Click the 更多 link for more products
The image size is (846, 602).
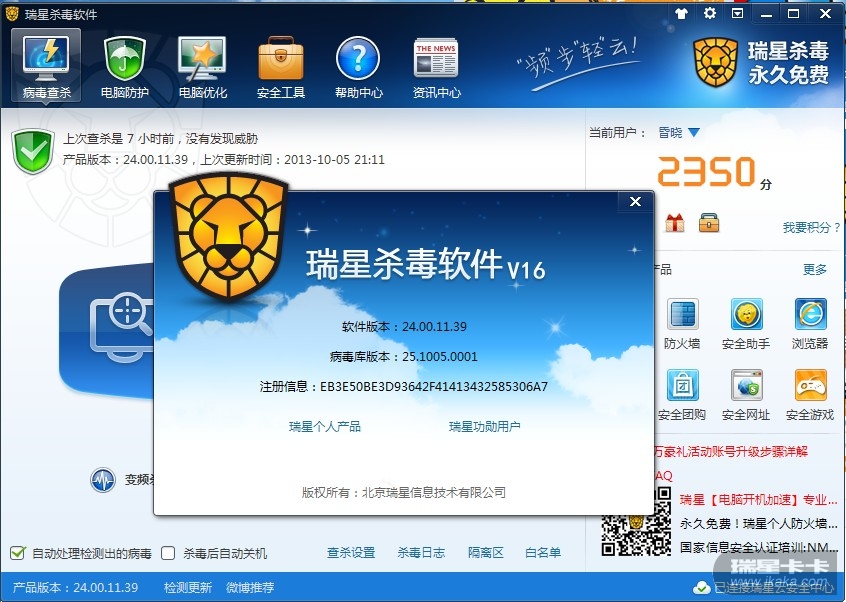click(815, 269)
